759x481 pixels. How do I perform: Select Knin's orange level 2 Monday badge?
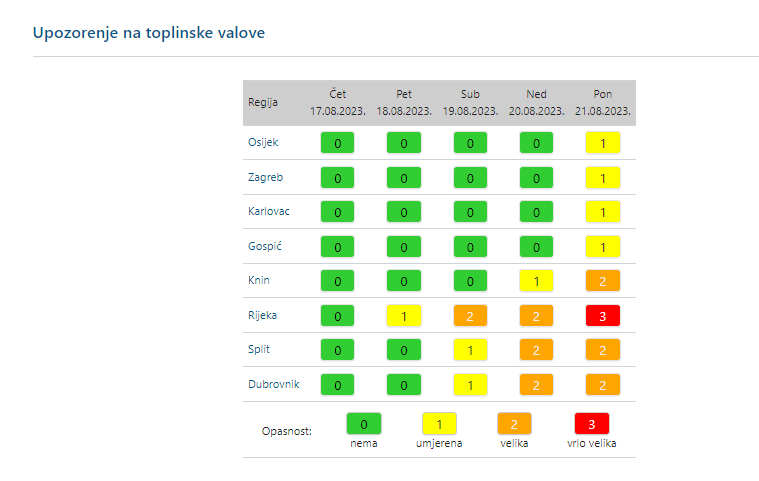pyautogui.click(x=603, y=281)
